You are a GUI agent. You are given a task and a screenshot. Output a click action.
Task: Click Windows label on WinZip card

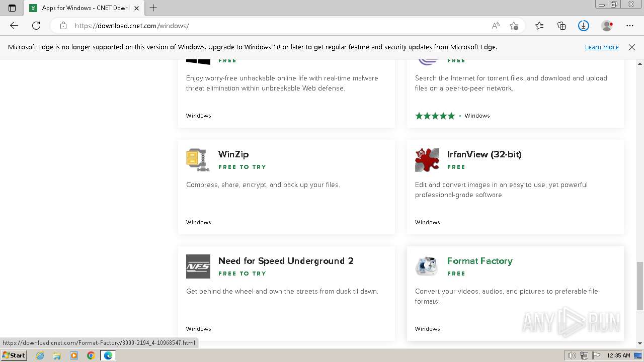pyautogui.click(x=199, y=222)
